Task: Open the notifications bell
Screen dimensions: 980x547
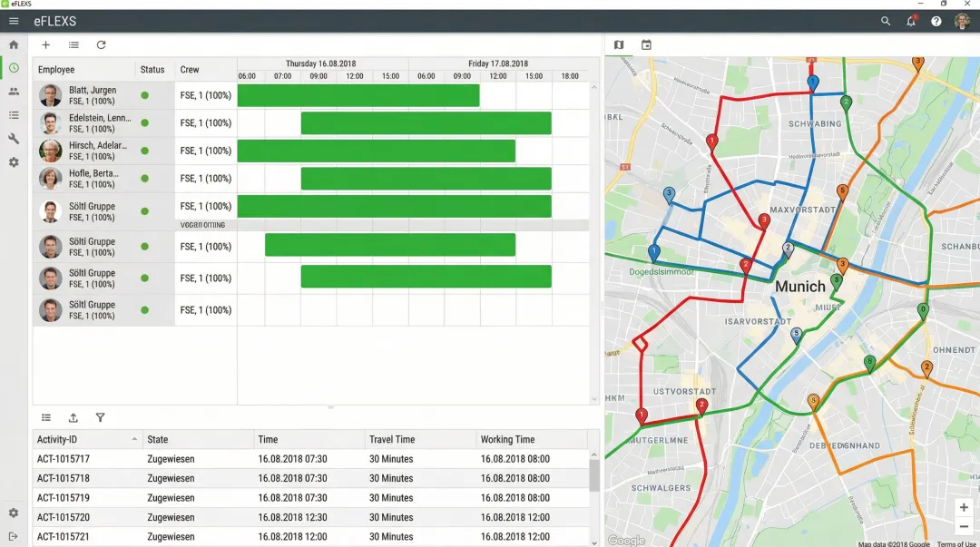Action: click(911, 20)
